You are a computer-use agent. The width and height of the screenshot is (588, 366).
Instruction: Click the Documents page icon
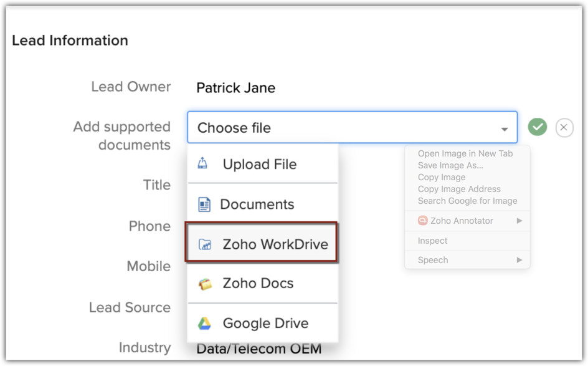pos(204,204)
